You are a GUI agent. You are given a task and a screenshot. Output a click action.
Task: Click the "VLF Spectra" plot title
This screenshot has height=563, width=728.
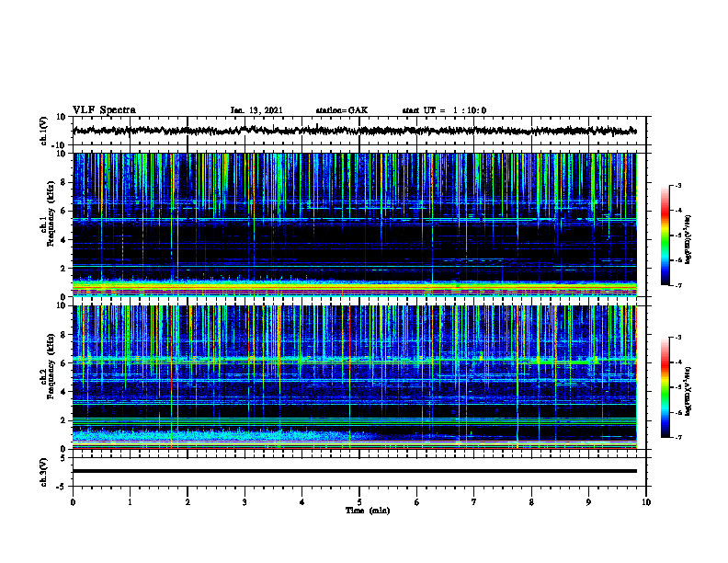coord(104,110)
